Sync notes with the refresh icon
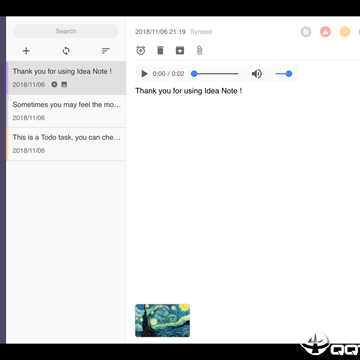This screenshot has height=360, width=360. point(66,51)
